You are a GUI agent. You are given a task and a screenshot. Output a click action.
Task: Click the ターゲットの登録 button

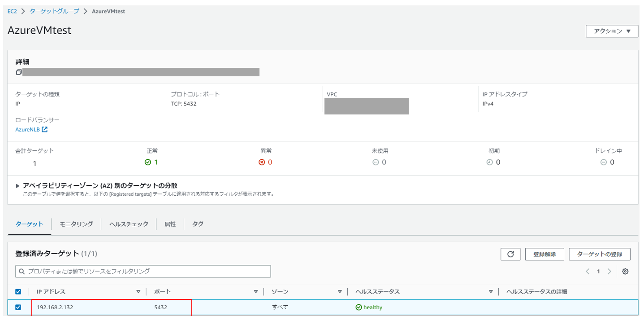[600, 254]
